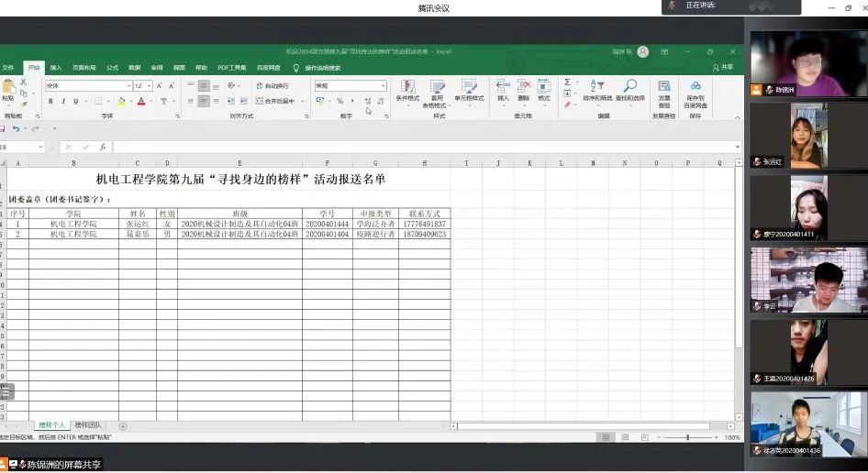Click the Delete cells (删除) icon
868x473 pixels.
click(523, 91)
